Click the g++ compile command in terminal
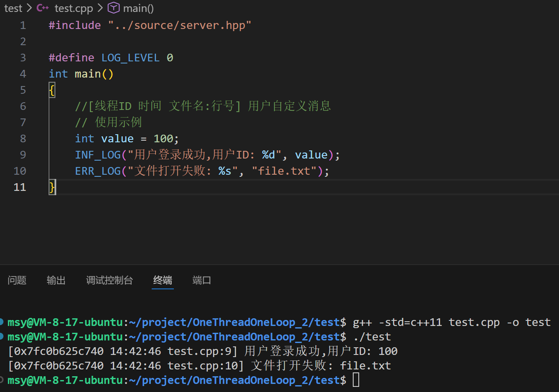The image size is (559, 392). [452, 323]
